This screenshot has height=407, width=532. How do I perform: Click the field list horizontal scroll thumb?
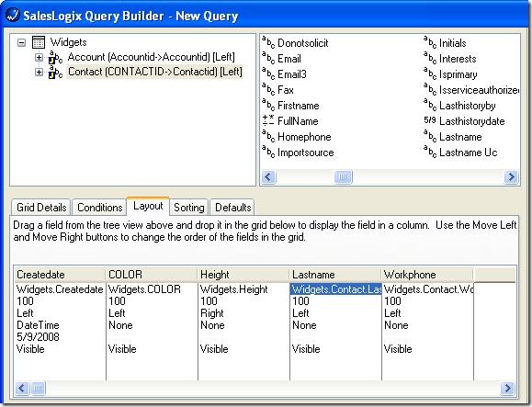[343, 176]
